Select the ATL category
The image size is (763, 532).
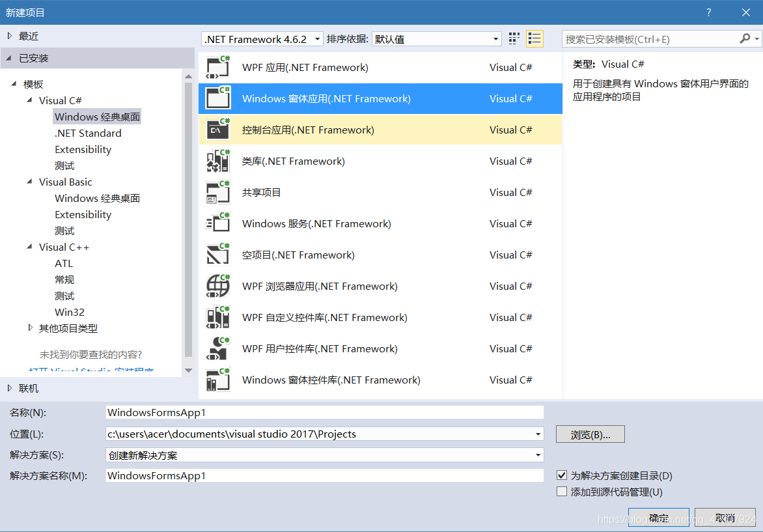click(64, 263)
